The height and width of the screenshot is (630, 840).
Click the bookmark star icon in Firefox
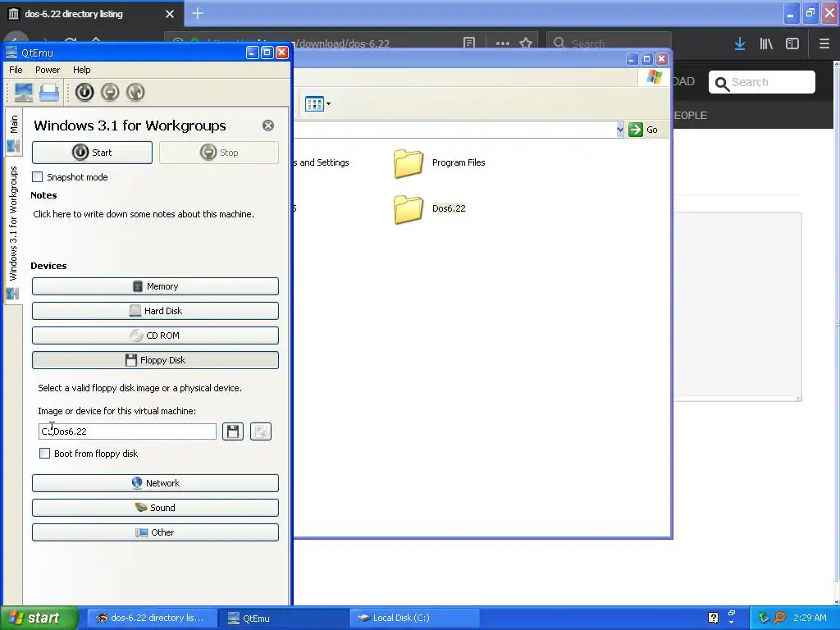526,43
